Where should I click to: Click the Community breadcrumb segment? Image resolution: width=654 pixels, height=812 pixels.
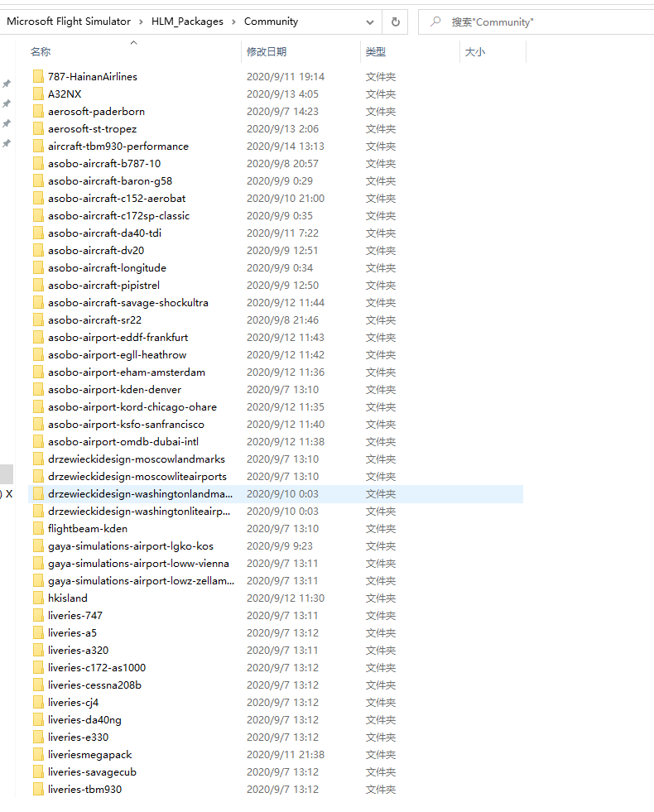click(271, 22)
